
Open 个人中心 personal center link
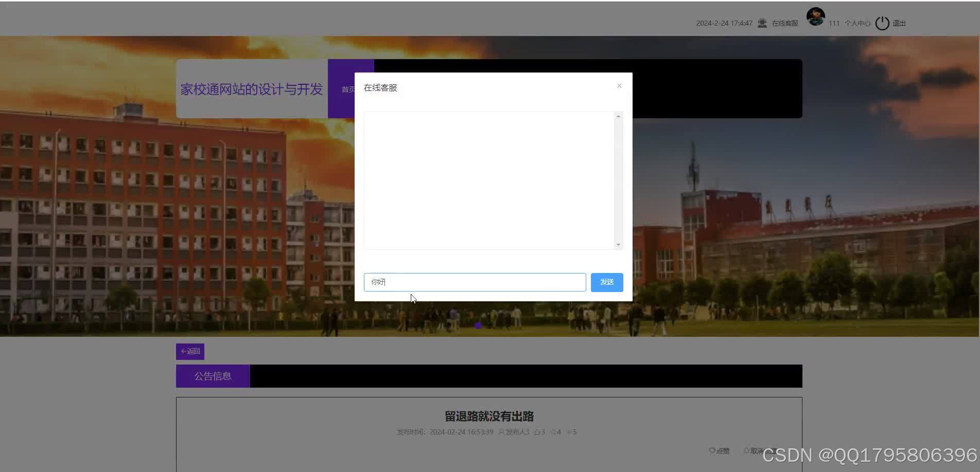coord(857,23)
